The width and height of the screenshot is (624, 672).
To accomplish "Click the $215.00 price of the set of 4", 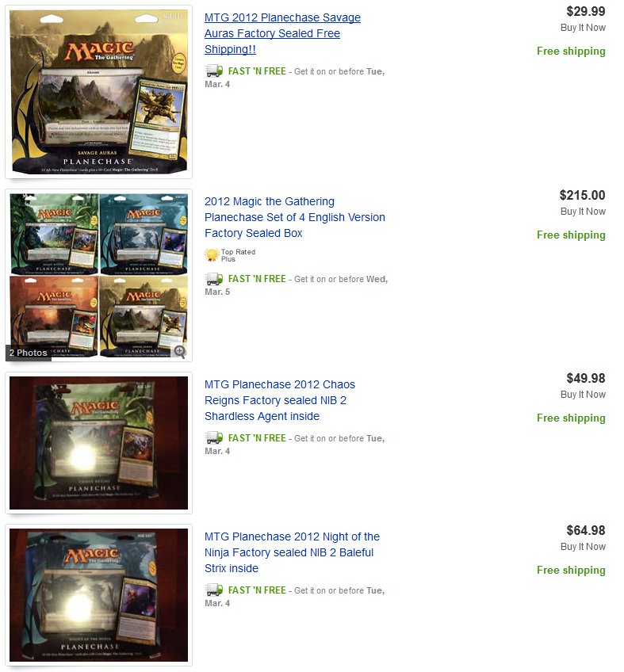I will [x=582, y=195].
